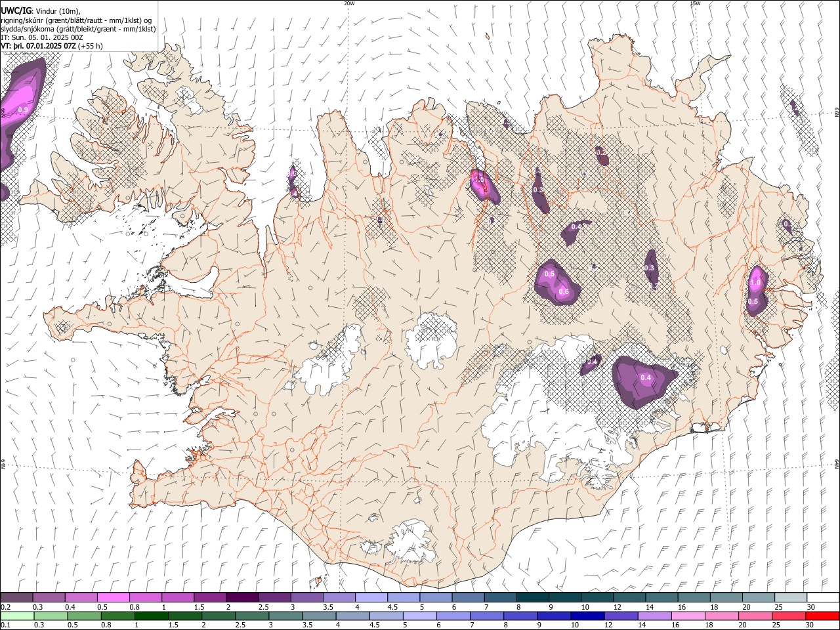Click the "25" tick label in the snow legend
This screenshot has width=840, height=630.
point(779,607)
